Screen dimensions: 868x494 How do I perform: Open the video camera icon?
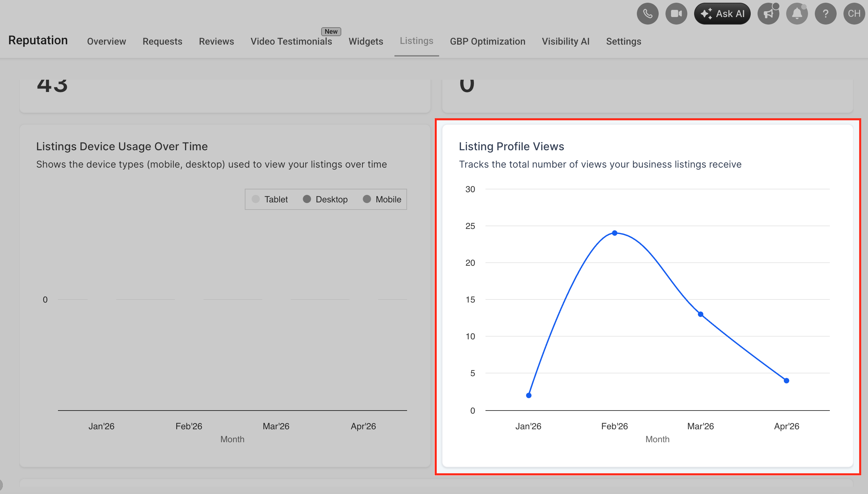pos(676,14)
